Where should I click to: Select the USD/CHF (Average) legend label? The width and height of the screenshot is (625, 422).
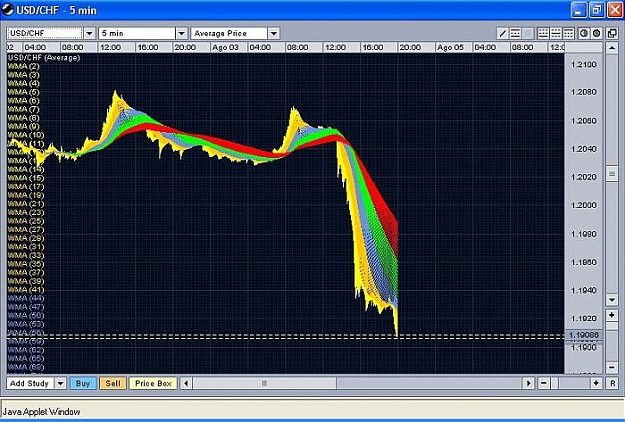point(44,58)
